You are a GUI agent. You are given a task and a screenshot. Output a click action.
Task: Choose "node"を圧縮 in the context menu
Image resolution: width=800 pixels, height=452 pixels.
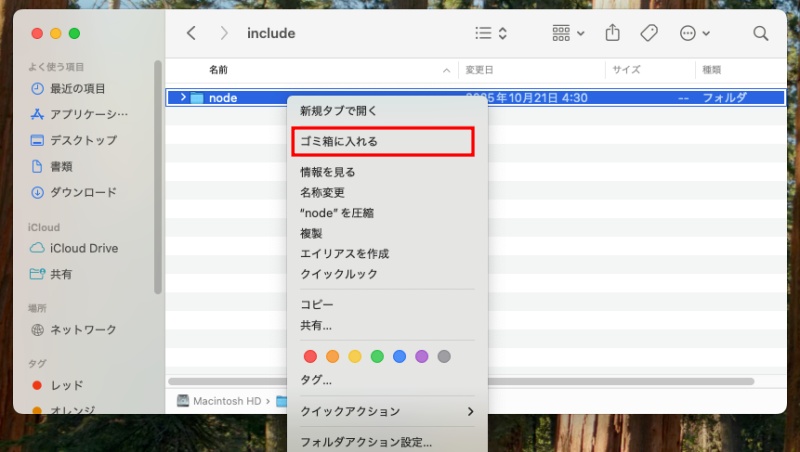337,213
